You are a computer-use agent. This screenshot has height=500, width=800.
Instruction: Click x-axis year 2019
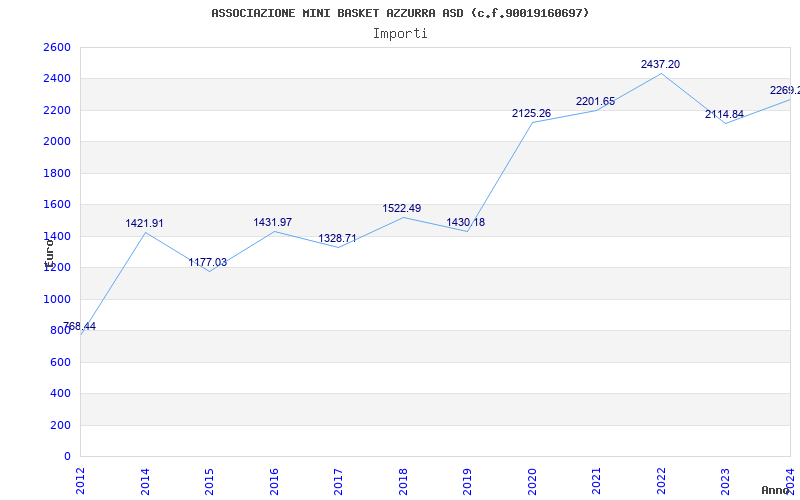[467, 481]
